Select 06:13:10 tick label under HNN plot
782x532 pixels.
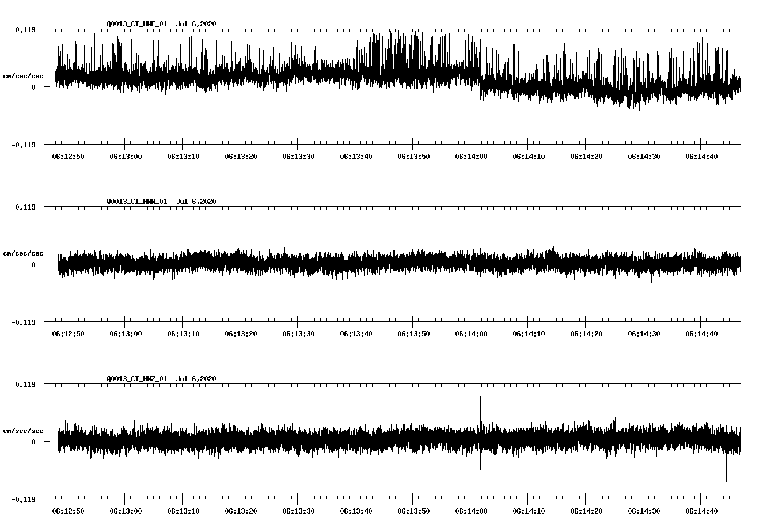click(184, 333)
